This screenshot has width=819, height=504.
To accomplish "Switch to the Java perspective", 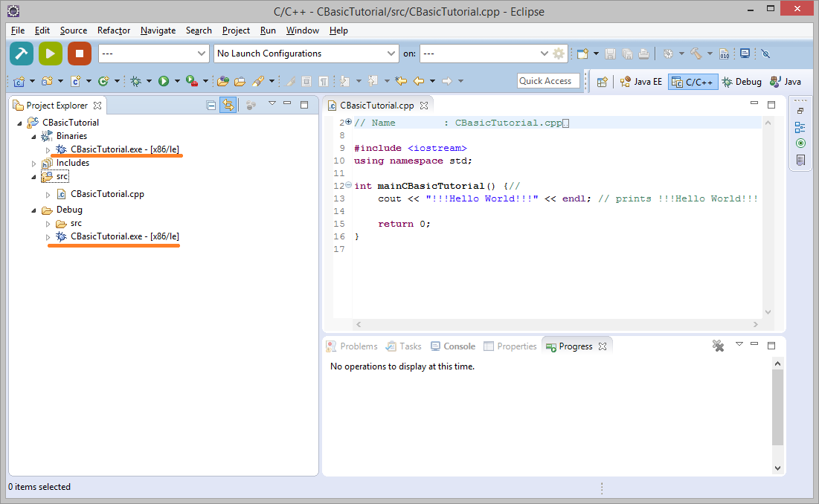I will pos(786,81).
